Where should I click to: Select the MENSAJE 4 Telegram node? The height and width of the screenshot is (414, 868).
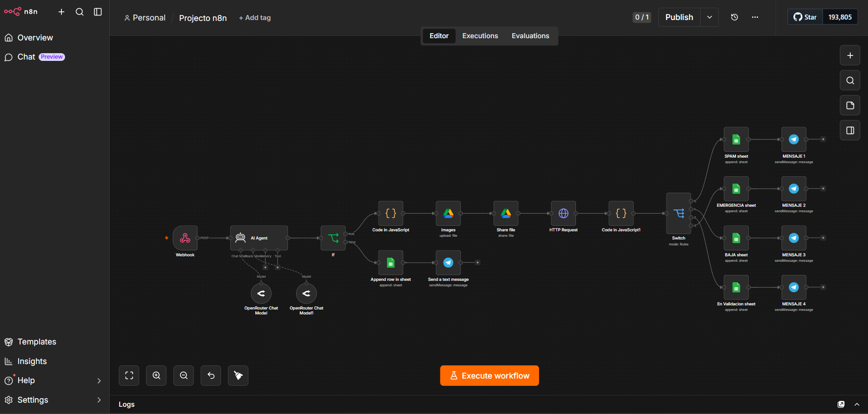coord(794,287)
